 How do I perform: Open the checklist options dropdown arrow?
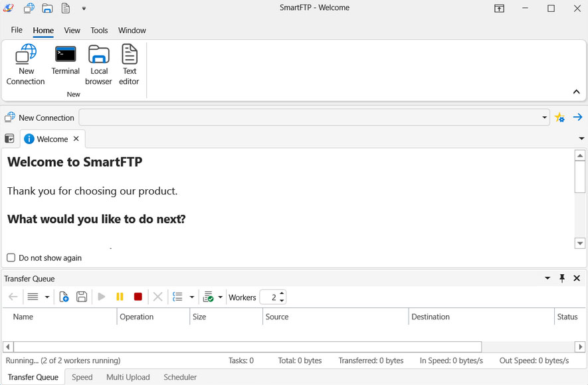(220, 297)
